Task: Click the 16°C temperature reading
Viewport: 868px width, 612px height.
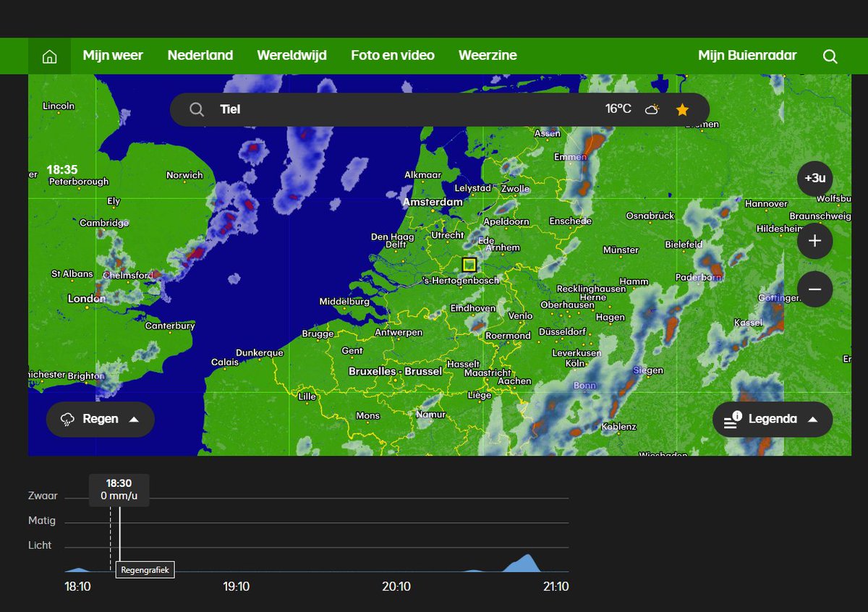Action: point(618,109)
